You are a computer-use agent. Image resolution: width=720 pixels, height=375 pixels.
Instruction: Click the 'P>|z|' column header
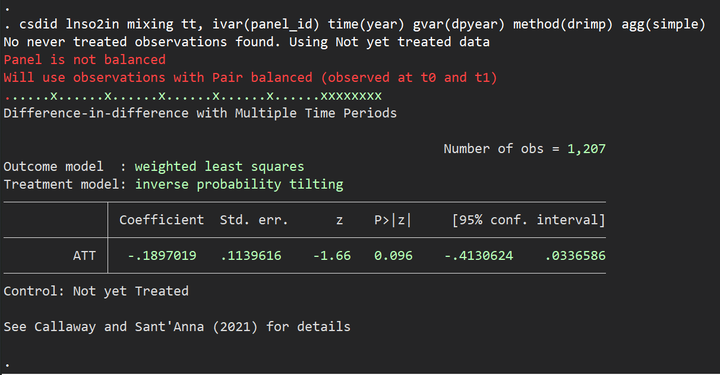(x=393, y=220)
